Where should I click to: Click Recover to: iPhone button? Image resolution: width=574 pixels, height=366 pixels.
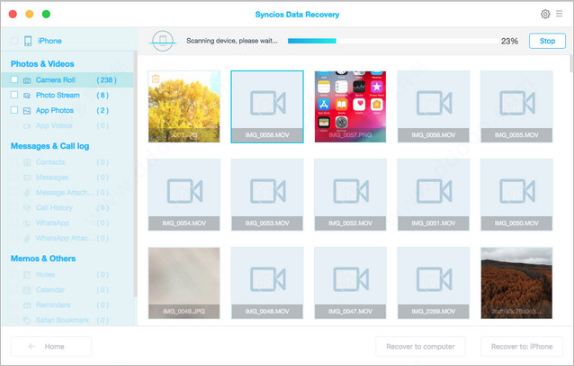522,346
